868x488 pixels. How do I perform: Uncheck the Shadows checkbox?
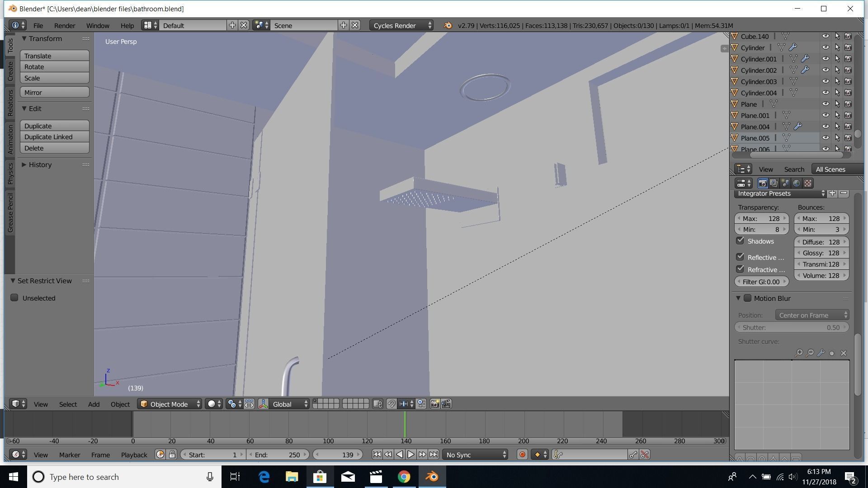(x=740, y=241)
